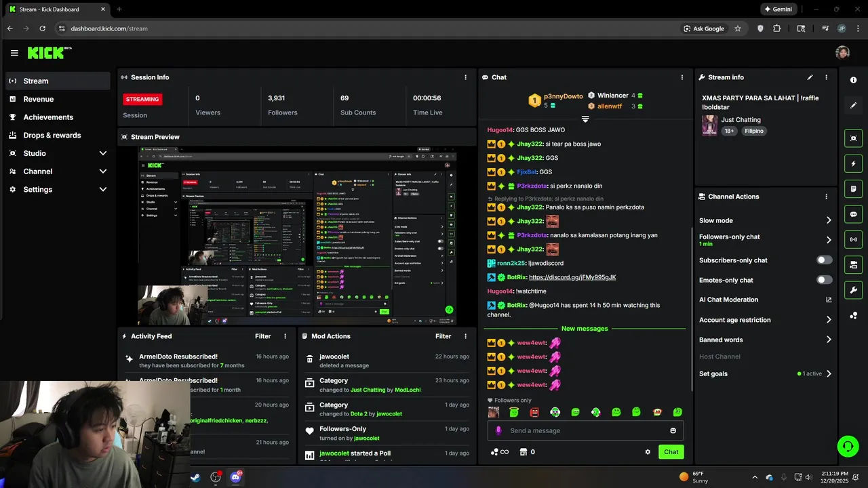Image resolution: width=868 pixels, height=488 pixels.
Task: Open emoji picker in message box
Action: (x=673, y=430)
